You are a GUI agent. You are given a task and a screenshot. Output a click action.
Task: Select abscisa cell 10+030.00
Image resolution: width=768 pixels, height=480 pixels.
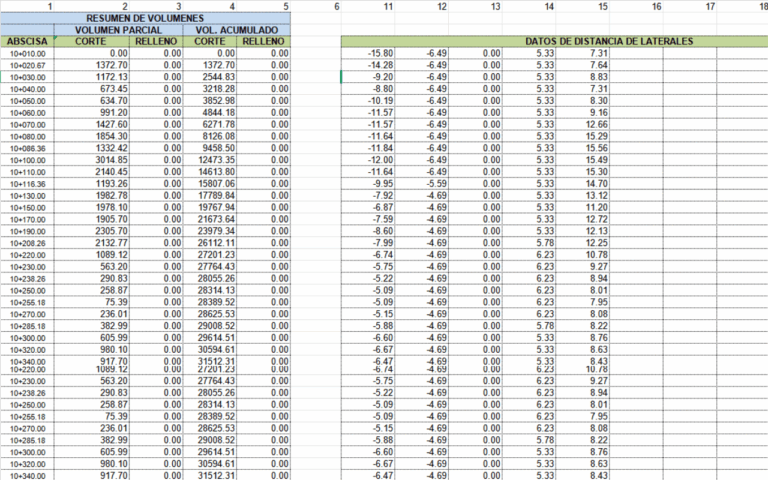pos(27,77)
